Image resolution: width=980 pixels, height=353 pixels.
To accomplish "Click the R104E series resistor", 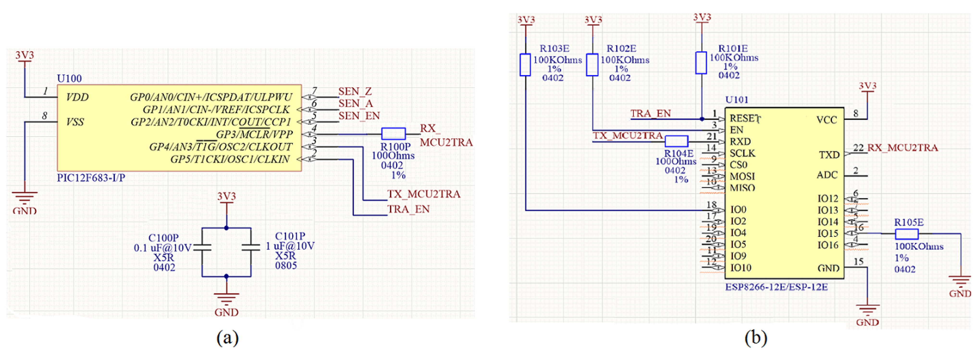I will point(676,141).
